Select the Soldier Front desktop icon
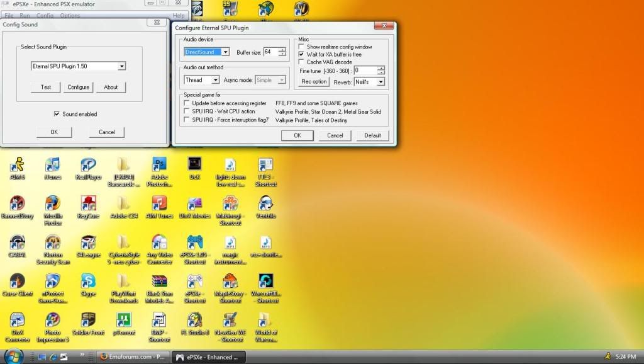The width and height of the screenshot is (644, 364). tap(88, 323)
